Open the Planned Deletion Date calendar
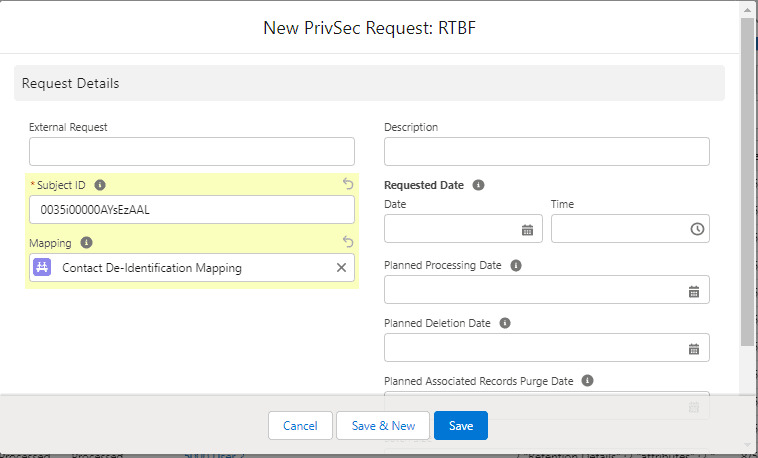758x458 pixels. tap(693, 349)
